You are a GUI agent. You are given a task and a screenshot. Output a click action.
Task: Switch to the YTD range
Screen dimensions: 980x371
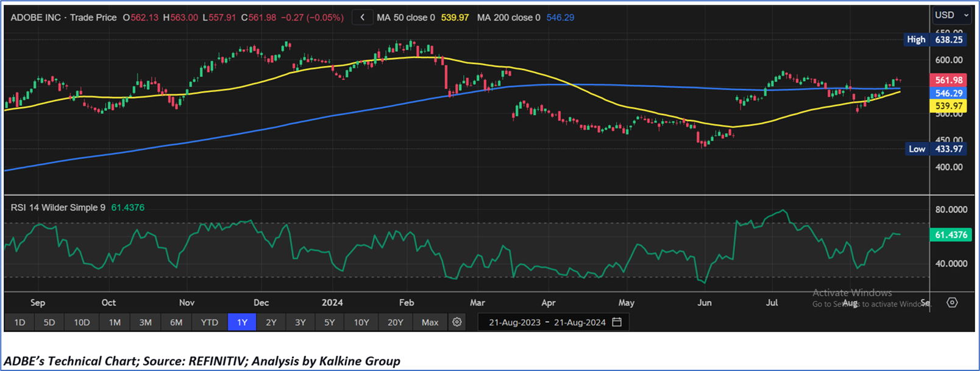(x=210, y=322)
